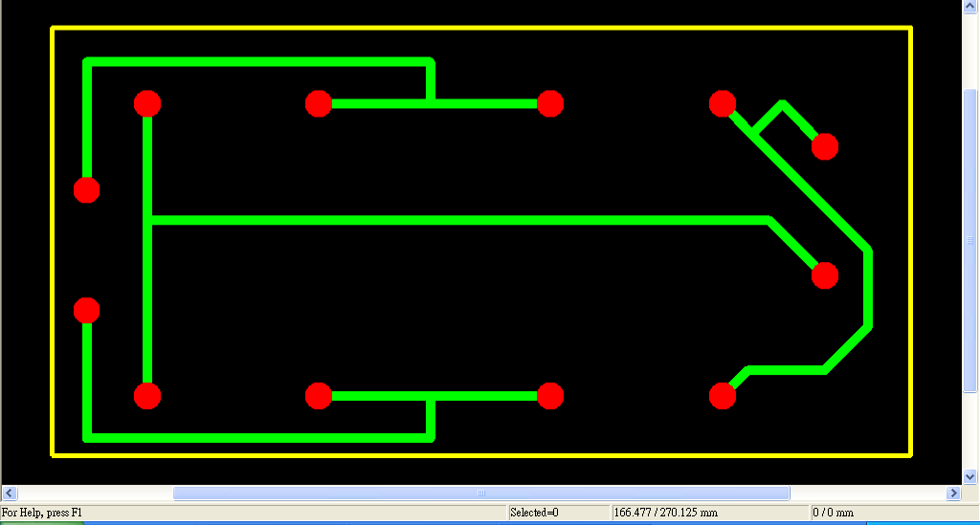Select the red pad at bottom of left vertical trace

[146, 396]
